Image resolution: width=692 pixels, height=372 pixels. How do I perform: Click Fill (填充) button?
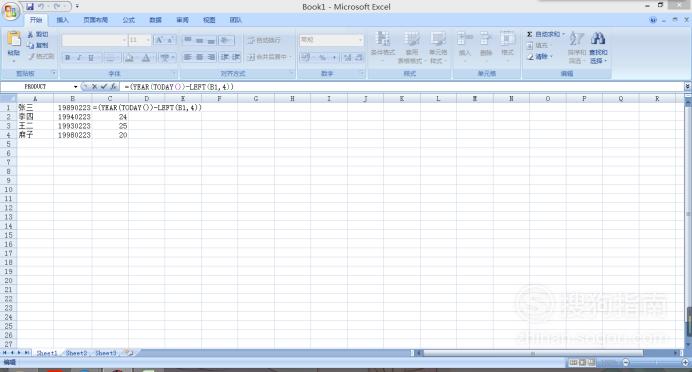pos(538,45)
